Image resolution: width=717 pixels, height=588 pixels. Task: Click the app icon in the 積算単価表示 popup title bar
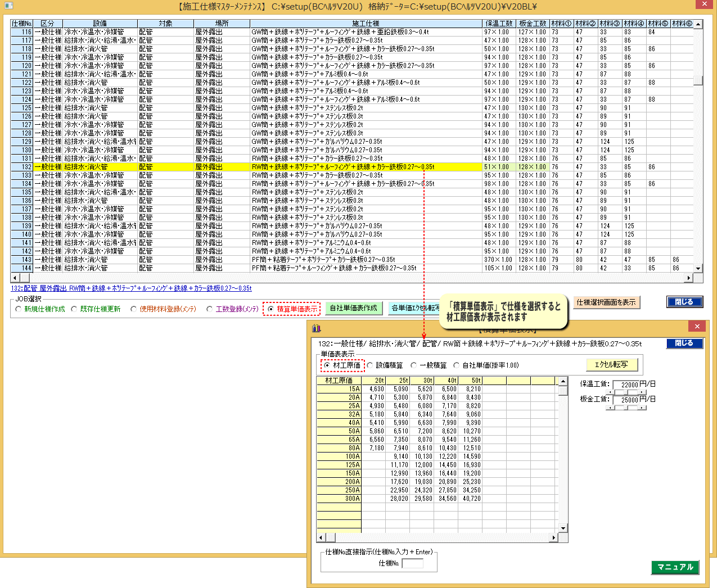[x=316, y=328]
